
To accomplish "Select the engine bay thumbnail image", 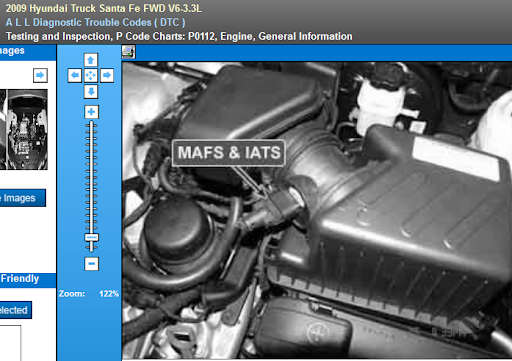I will point(27,129).
